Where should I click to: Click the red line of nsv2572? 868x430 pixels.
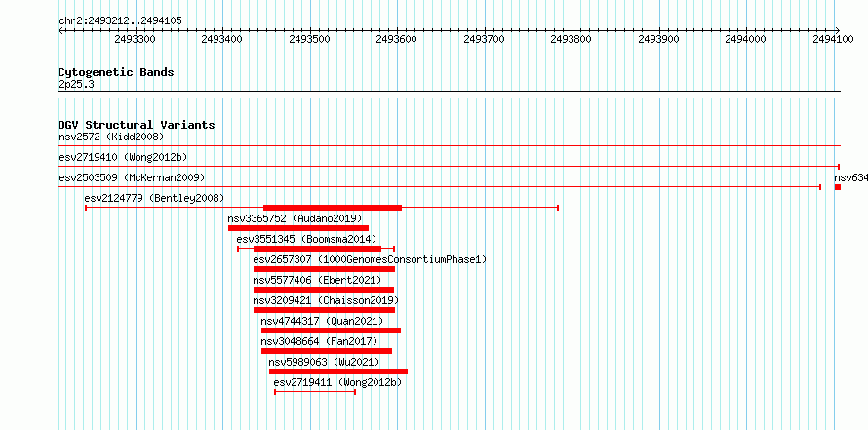tap(450, 146)
